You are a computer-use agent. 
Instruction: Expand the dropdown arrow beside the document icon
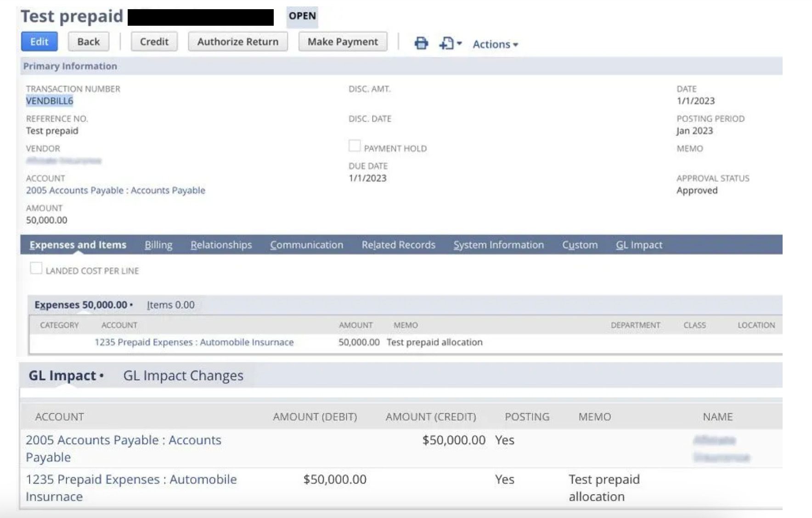click(x=459, y=43)
